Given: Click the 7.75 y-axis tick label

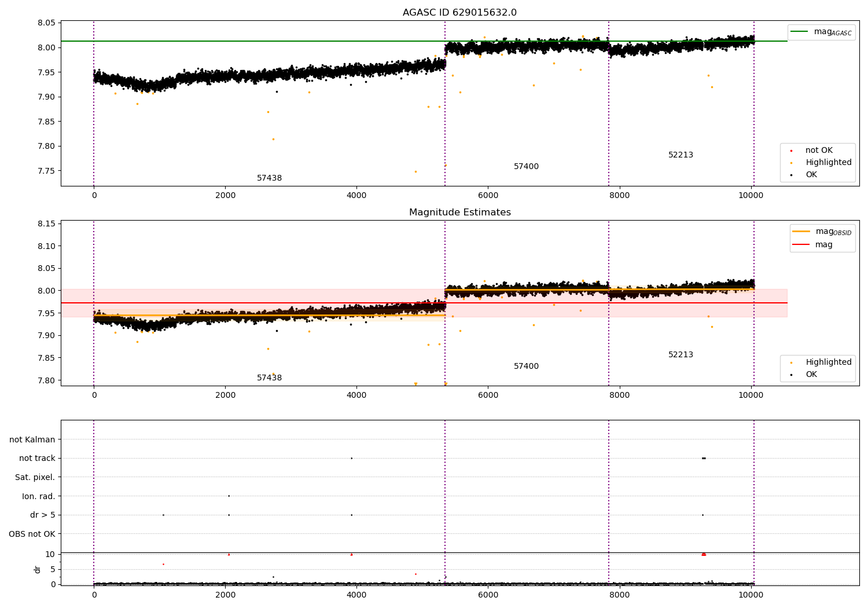Looking at the screenshot, I should [x=46, y=171].
